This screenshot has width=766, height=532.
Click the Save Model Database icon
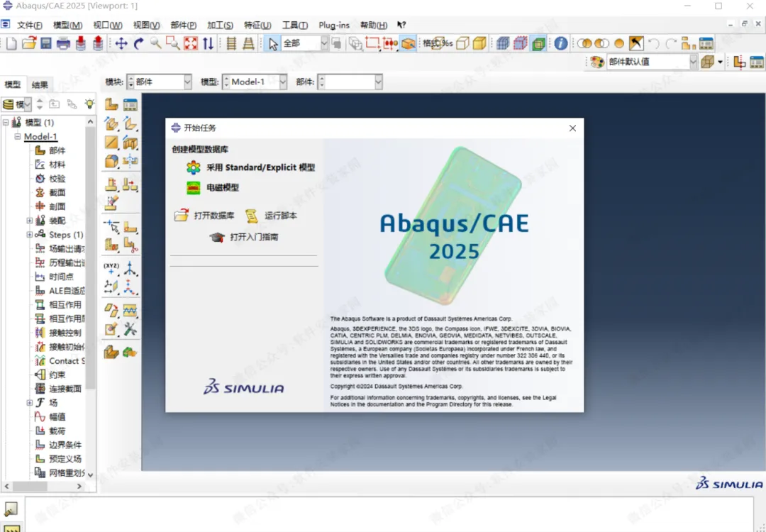point(46,43)
